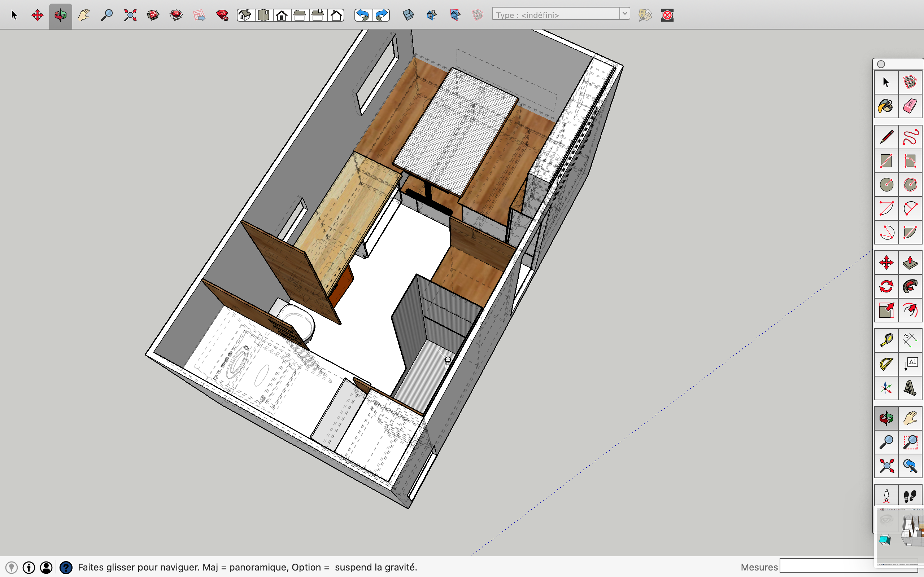
Task: Activate the Walk footsteps tool
Action: point(910,496)
